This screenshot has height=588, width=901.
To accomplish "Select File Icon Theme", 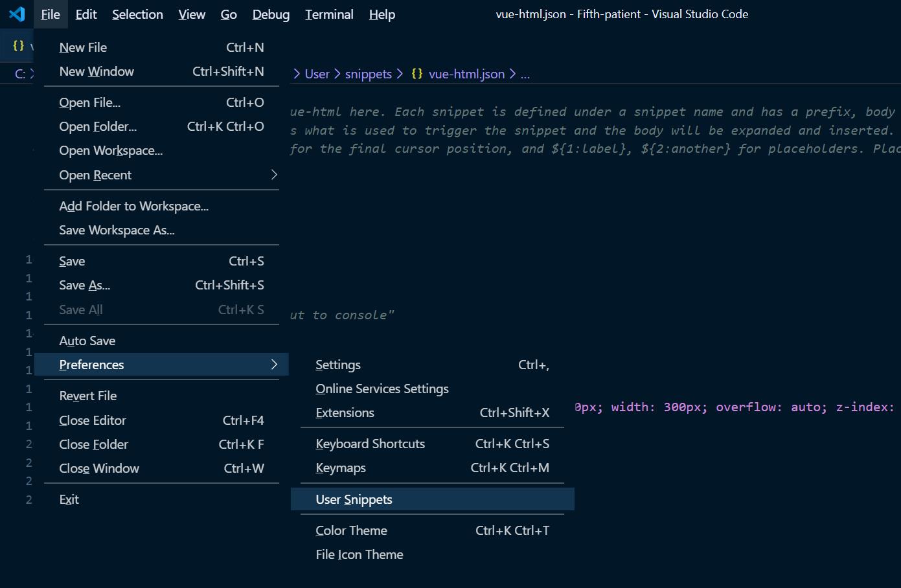I will (359, 554).
